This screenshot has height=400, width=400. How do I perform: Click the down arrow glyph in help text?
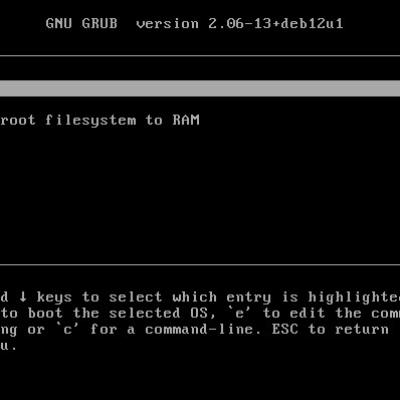tap(23, 297)
